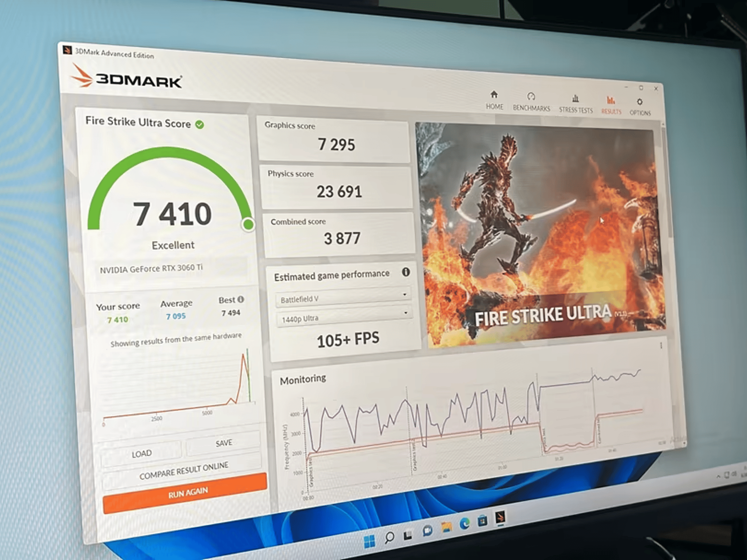Click the Your score 7 410 value

pos(117,320)
